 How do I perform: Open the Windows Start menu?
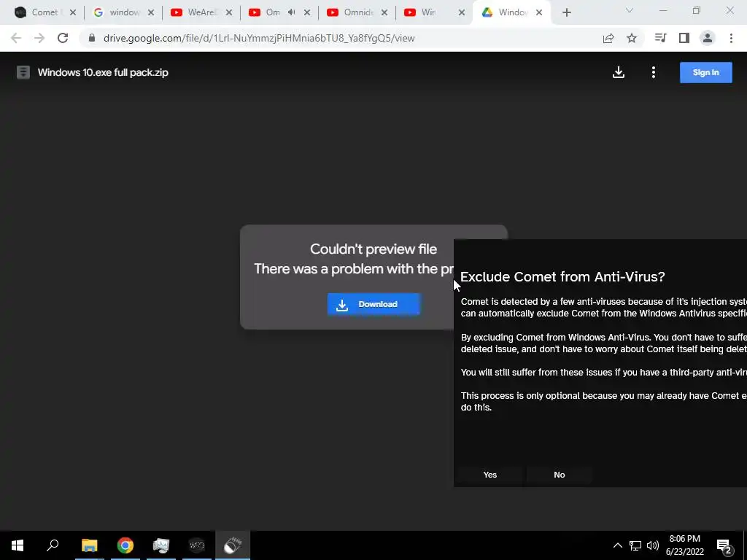pos(18,545)
